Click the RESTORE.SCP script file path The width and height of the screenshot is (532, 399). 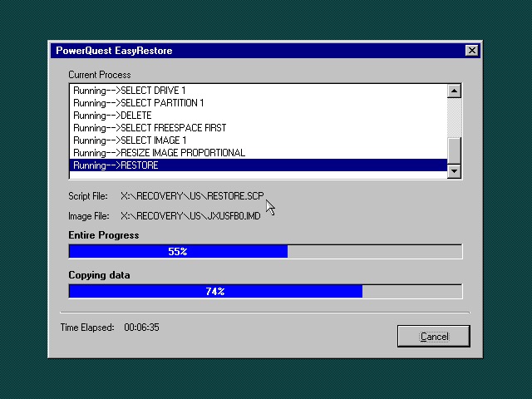coord(192,196)
